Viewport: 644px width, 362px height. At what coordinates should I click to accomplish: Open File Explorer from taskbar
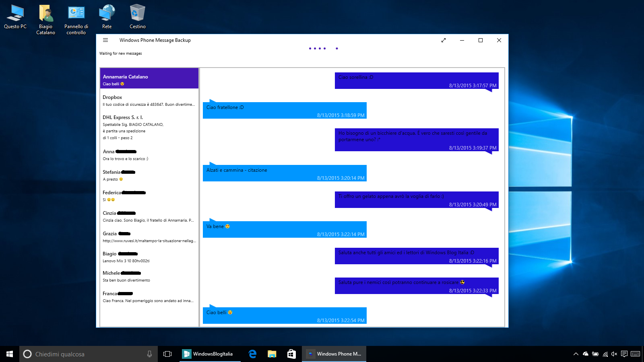(272, 354)
